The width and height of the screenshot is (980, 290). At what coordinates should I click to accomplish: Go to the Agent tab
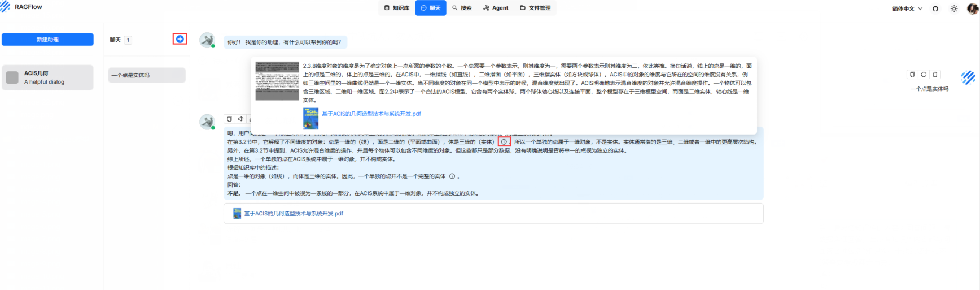(496, 8)
